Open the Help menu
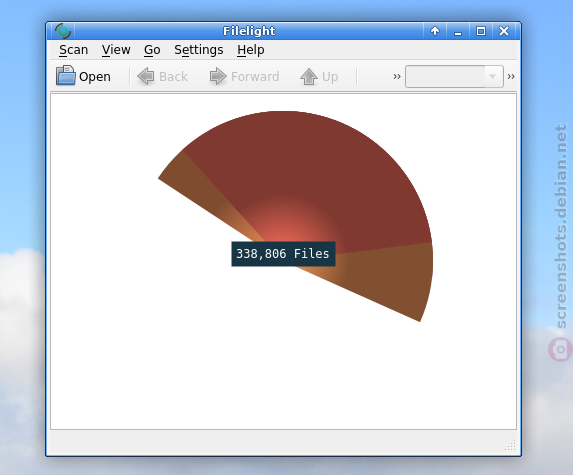 [x=251, y=50]
